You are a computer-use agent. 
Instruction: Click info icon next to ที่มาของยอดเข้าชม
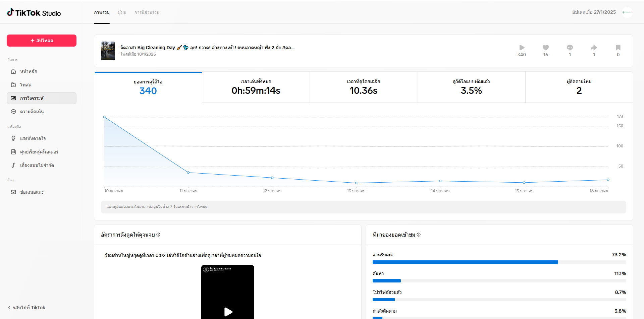pos(419,235)
